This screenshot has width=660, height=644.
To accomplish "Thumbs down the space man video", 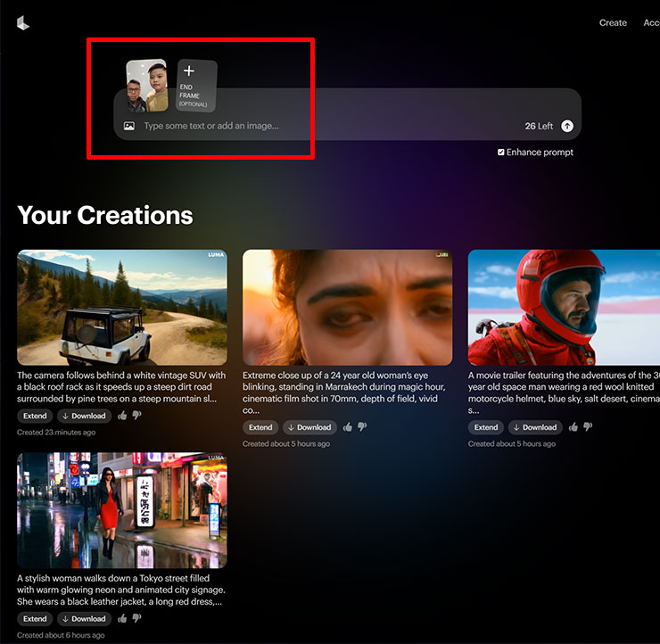I will pos(588,427).
